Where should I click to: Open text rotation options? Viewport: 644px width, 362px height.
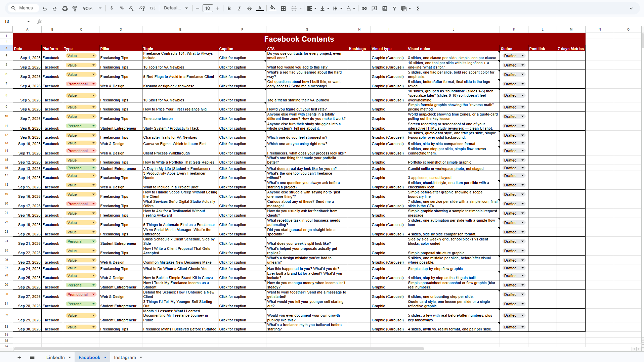coord(350,8)
